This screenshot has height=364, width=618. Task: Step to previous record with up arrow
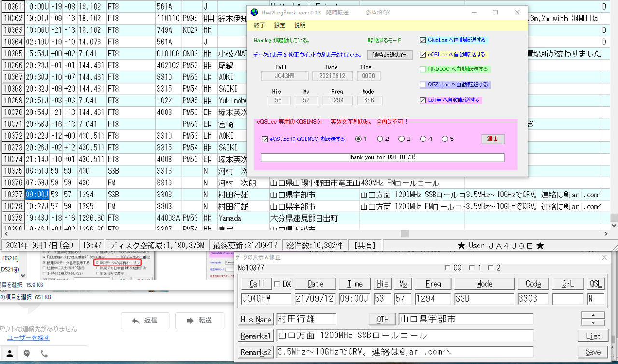pyautogui.click(x=593, y=315)
